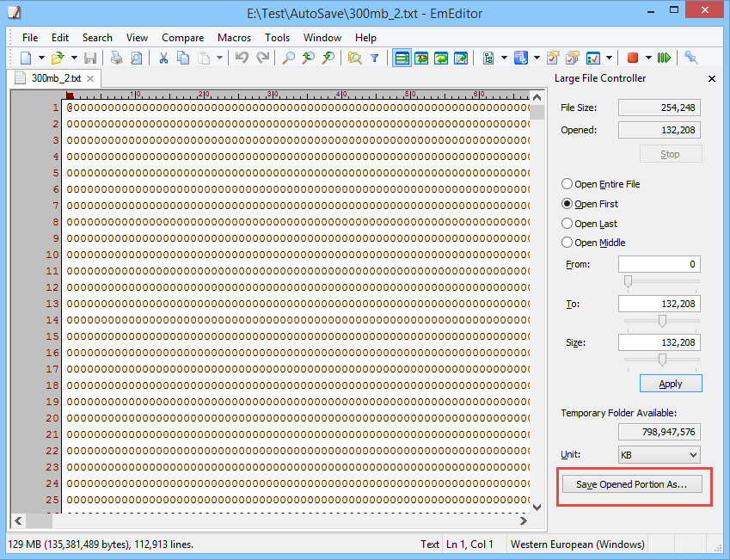Click the Filter funnel icon

tap(374, 58)
